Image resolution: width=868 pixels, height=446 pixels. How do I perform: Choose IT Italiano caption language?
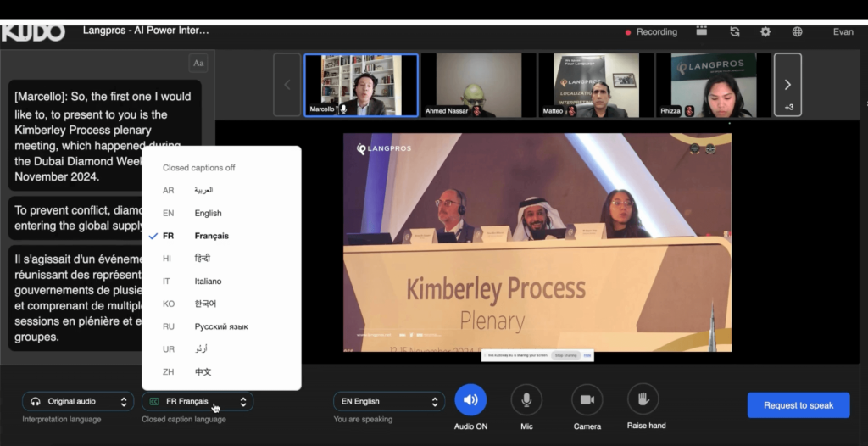tap(221, 282)
